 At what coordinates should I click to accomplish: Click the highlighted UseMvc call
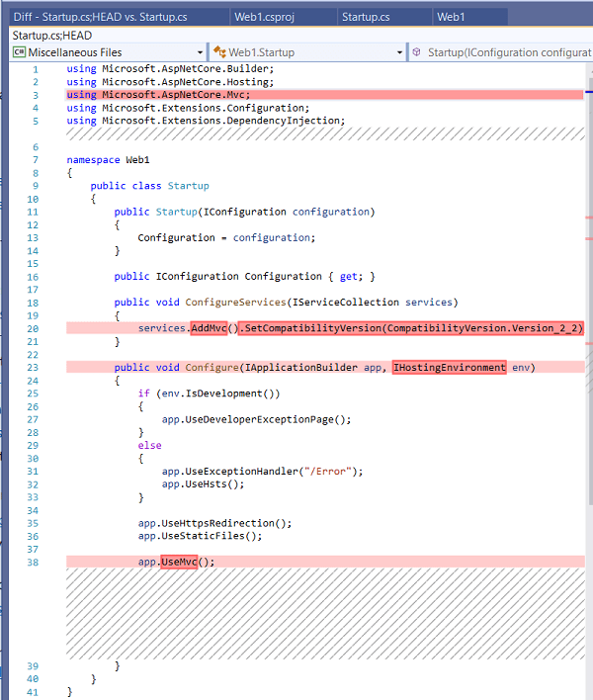click(179, 562)
